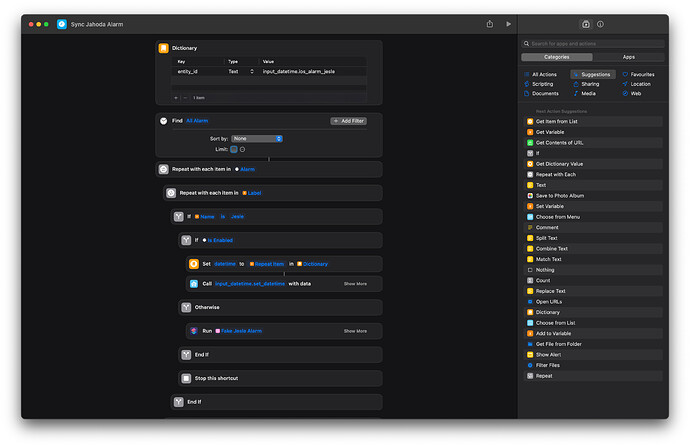The width and height of the screenshot is (690, 447).
Task: Click the search apps and actions field
Action: [593, 44]
